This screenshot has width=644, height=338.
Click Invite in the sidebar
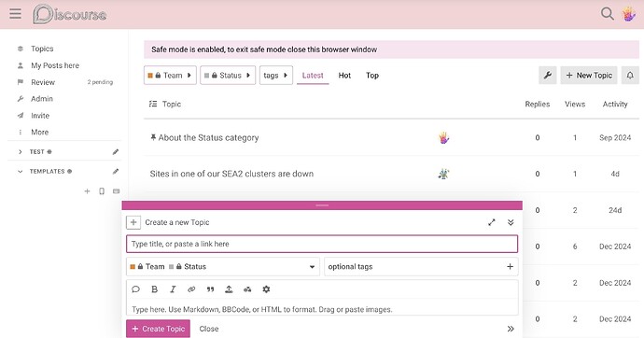[40, 116]
